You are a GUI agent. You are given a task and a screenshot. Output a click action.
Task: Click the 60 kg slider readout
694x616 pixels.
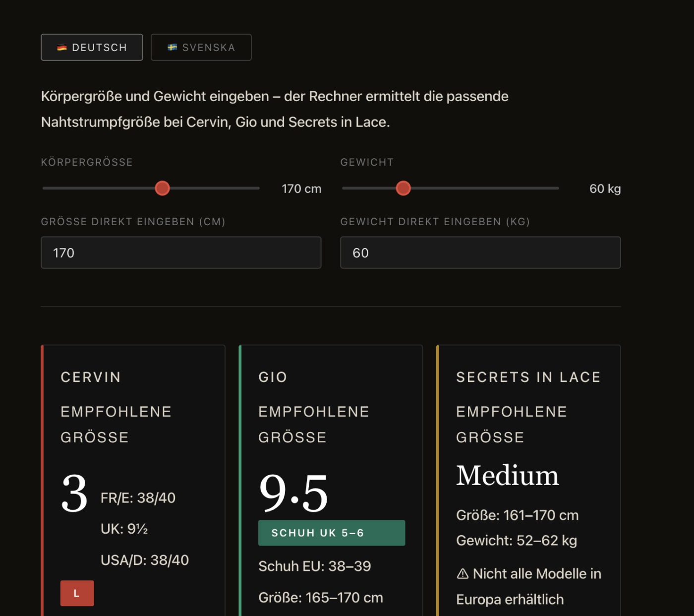[605, 189]
